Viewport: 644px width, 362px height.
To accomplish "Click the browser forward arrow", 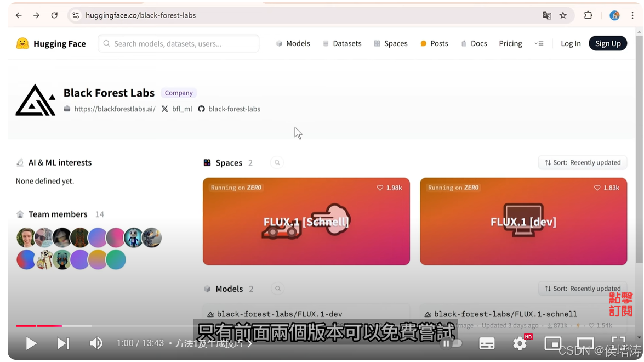I will [x=37, y=15].
